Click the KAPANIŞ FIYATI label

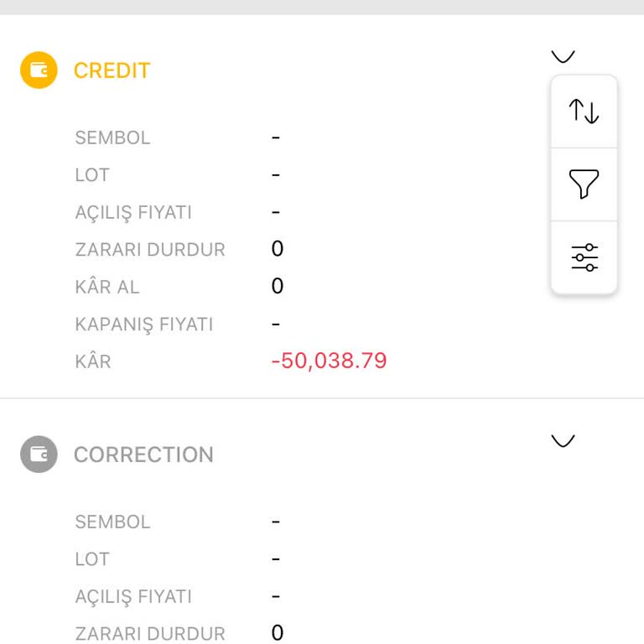point(143,325)
